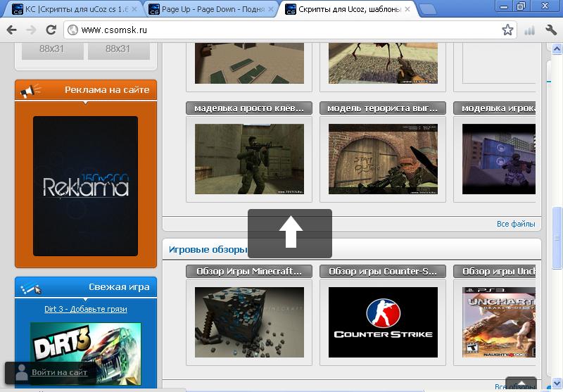
Task: Select the Скрипты для Ucoz, шаблоны tab
Action: click(348, 9)
